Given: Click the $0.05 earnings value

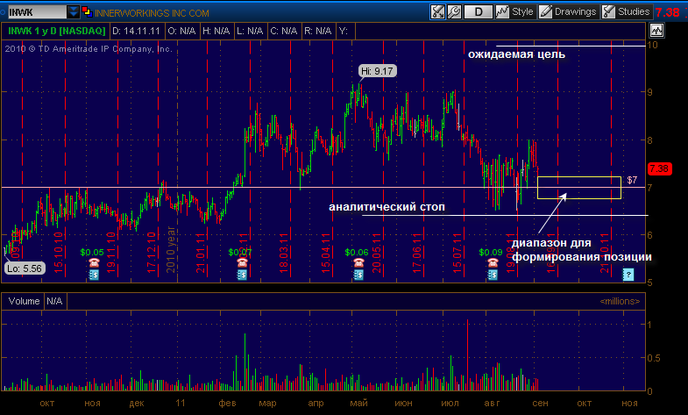Looking at the screenshot, I should coord(92,252).
